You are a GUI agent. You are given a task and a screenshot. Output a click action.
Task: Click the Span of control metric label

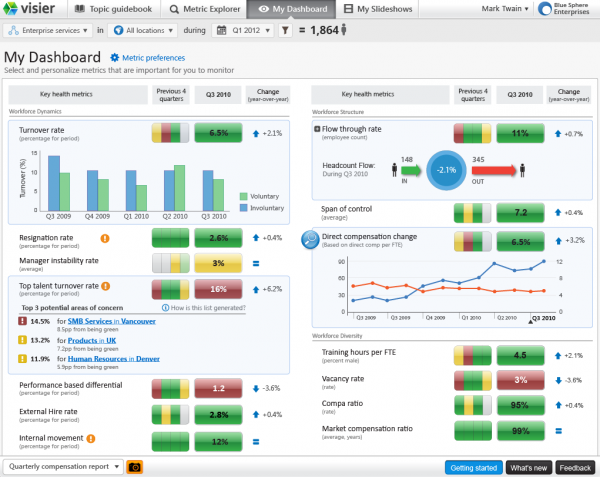click(x=346, y=209)
